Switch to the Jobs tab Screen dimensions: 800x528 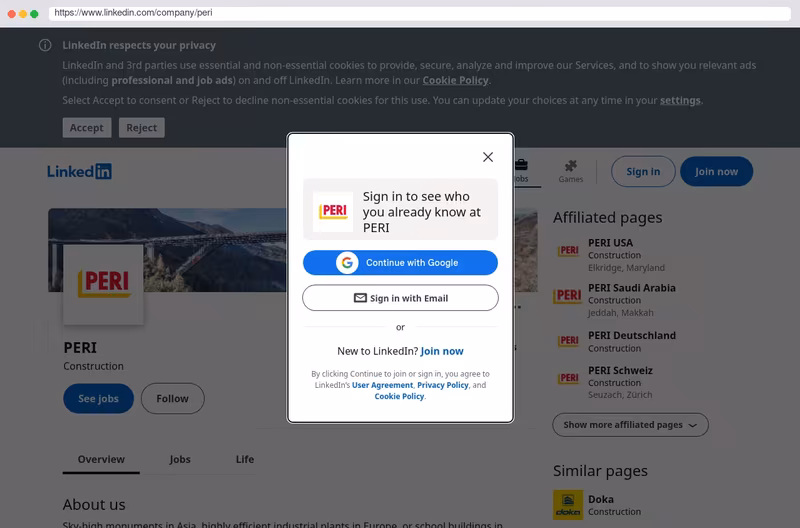click(180, 459)
